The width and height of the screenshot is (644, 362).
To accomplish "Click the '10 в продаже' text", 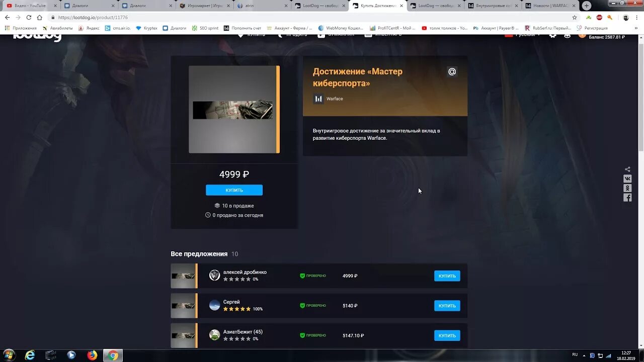I will (x=234, y=206).
